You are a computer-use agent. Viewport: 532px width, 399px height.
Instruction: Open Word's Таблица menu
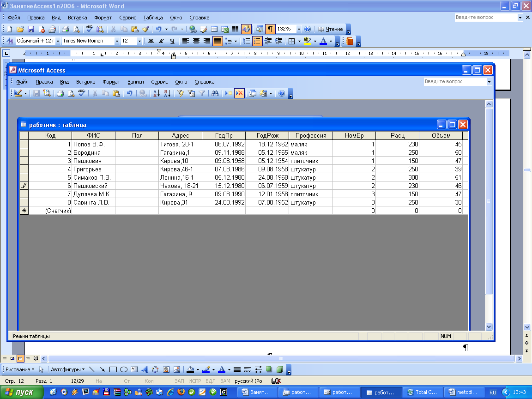[153, 18]
